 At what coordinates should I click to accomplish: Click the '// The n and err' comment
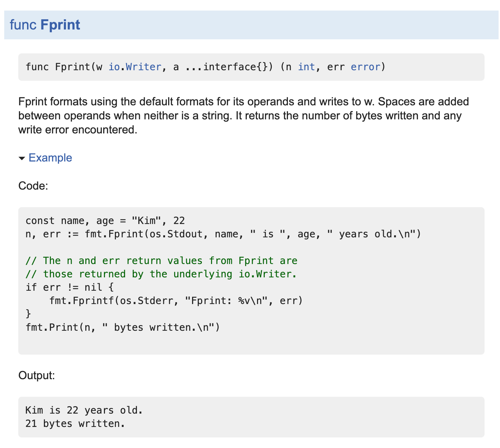click(161, 261)
